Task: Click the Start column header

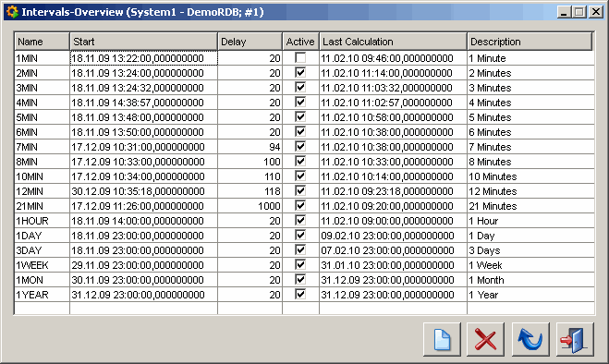Action: (x=144, y=42)
